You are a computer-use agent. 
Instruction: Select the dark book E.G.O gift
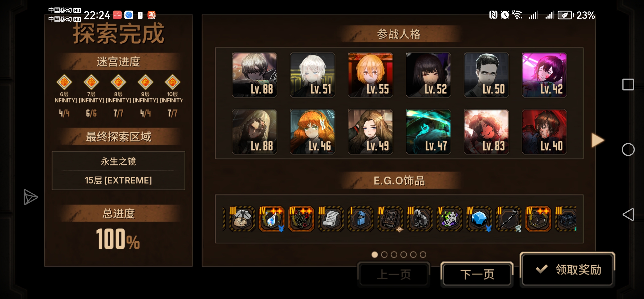click(x=390, y=219)
